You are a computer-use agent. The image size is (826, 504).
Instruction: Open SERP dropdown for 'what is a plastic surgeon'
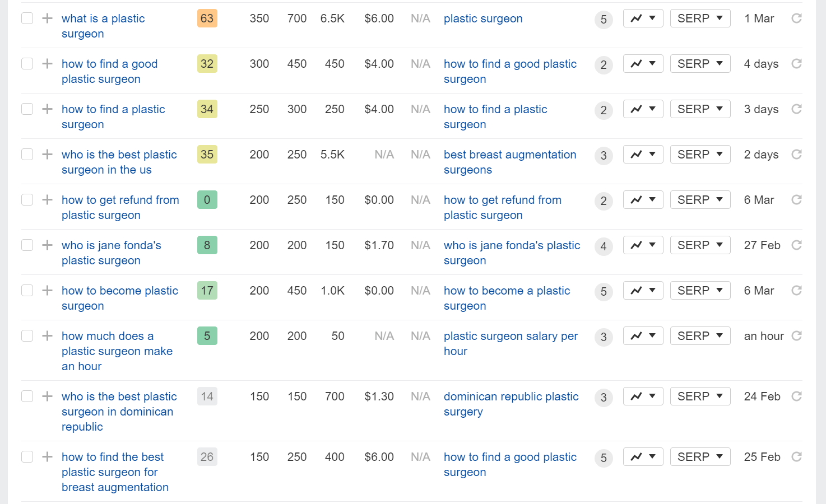click(x=700, y=18)
